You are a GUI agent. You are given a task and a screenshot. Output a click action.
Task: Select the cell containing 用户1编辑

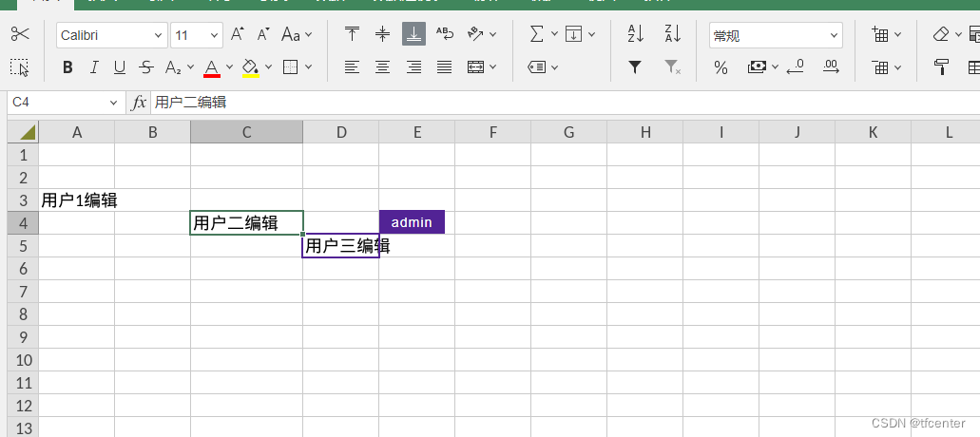click(x=77, y=200)
